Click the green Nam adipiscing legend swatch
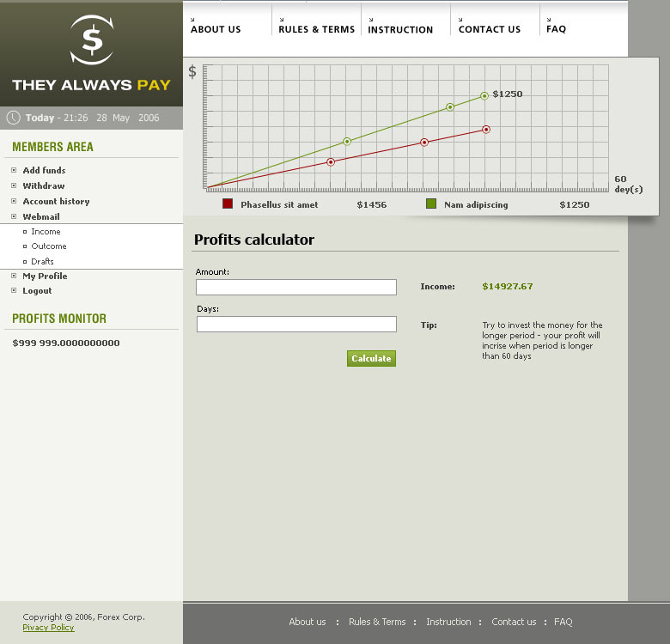 pos(431,204)
